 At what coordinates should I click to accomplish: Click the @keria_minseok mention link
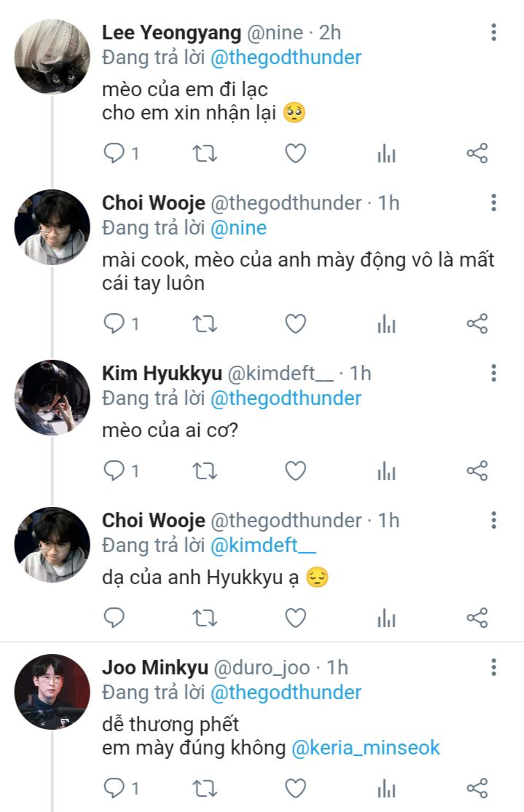click(366, 748)
